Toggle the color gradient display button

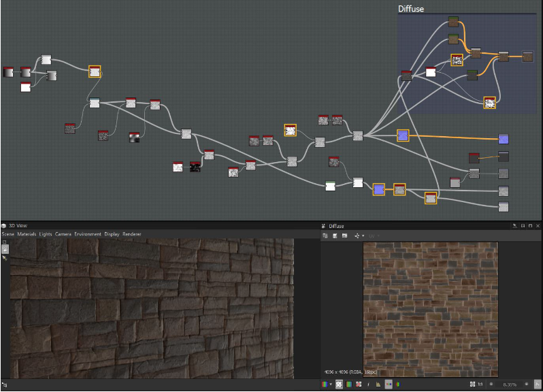click(x=348, y=384)
